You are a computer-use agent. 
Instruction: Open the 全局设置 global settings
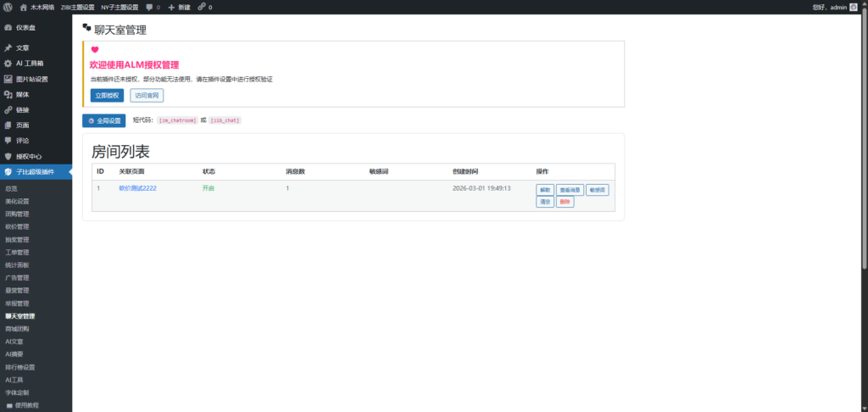tap(103, 120)
